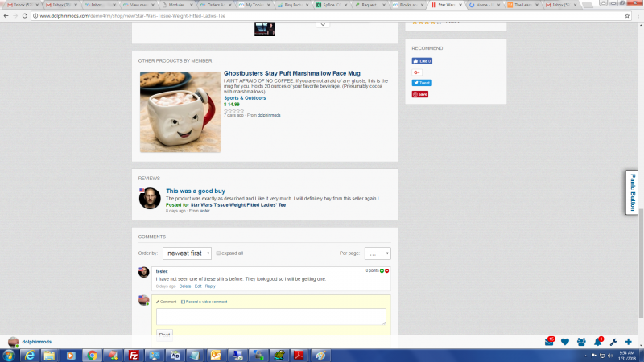Open Paint from the taskbar
Screen dimensions: 644x362
(320, 356)
